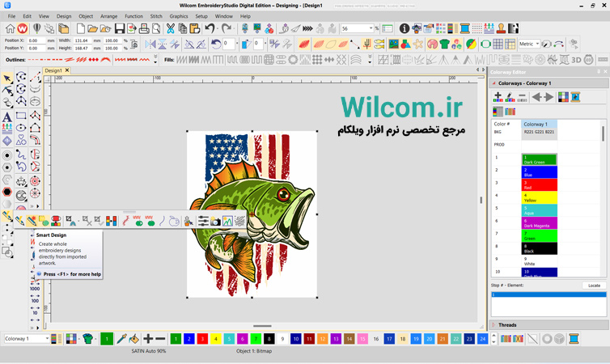Viewport: 610px width, 364px height.
Task: Click the red Wilcom W icon
Action: [23, 28]
